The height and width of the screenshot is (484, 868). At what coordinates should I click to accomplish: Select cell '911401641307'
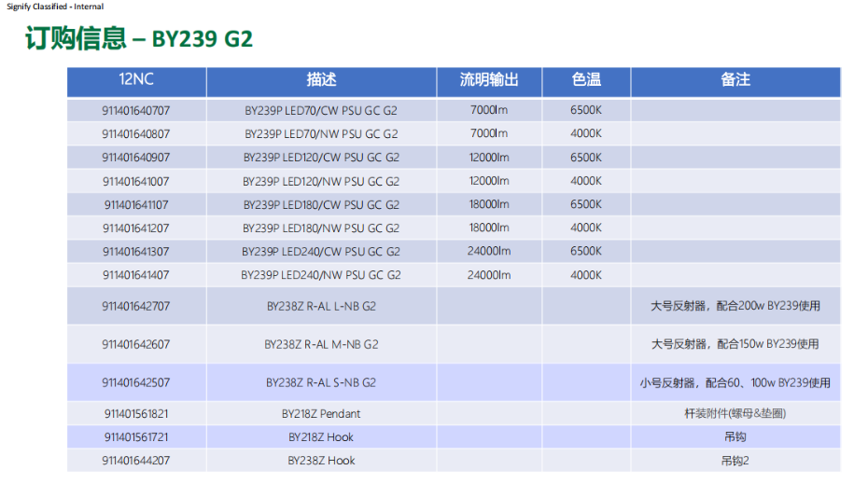[x=136, y=252]
